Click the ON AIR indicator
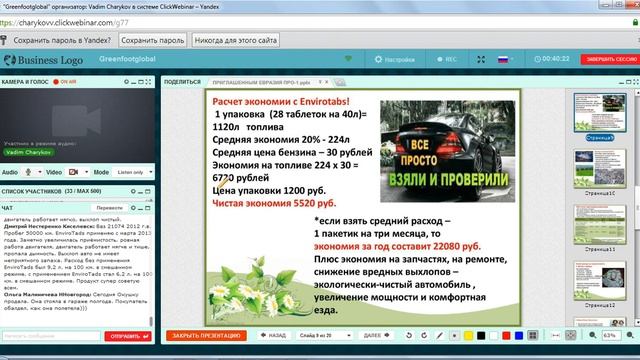Screen dimensions: 640x360 [x=65, y=82]
